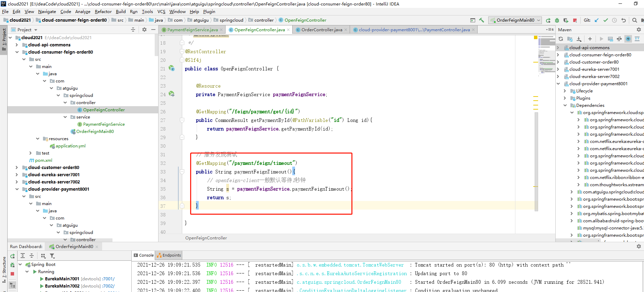Click controller breadcrumb in navigation bar
644x292 pixels.
(x=261, y=20)
